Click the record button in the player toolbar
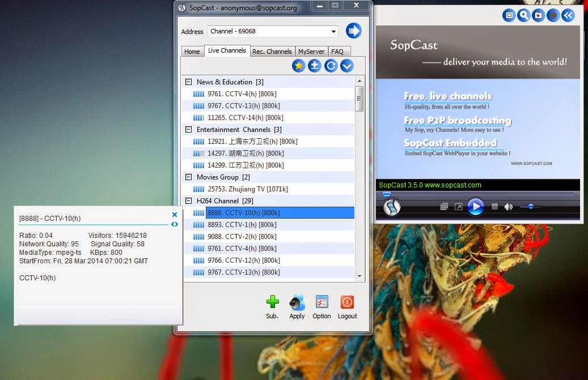Screen dimensions: 588x380 pos(553,15)
